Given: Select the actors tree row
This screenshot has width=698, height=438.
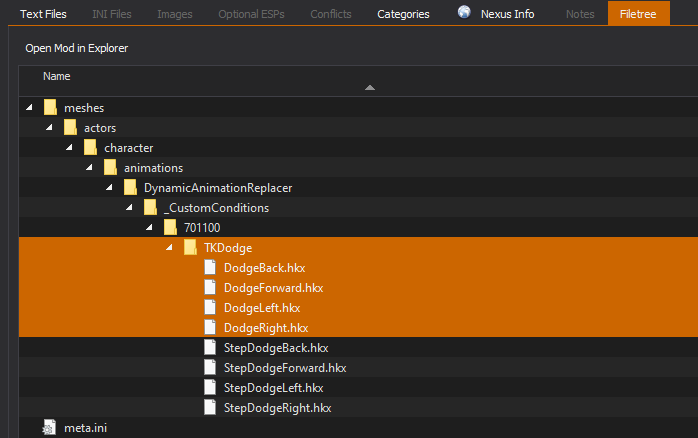Looking at the screenshot, I should click(x=358, y=127).
